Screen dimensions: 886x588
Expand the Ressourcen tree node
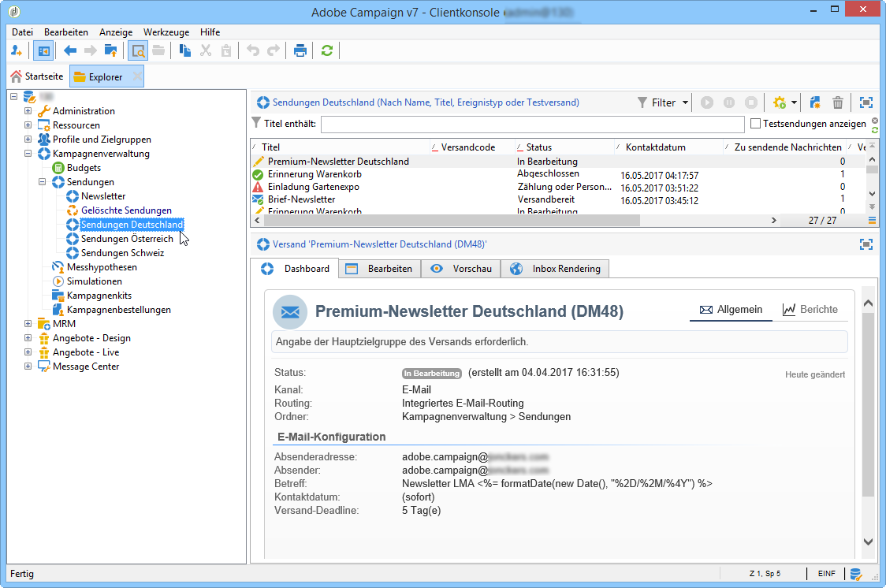[x=28, y=125]
